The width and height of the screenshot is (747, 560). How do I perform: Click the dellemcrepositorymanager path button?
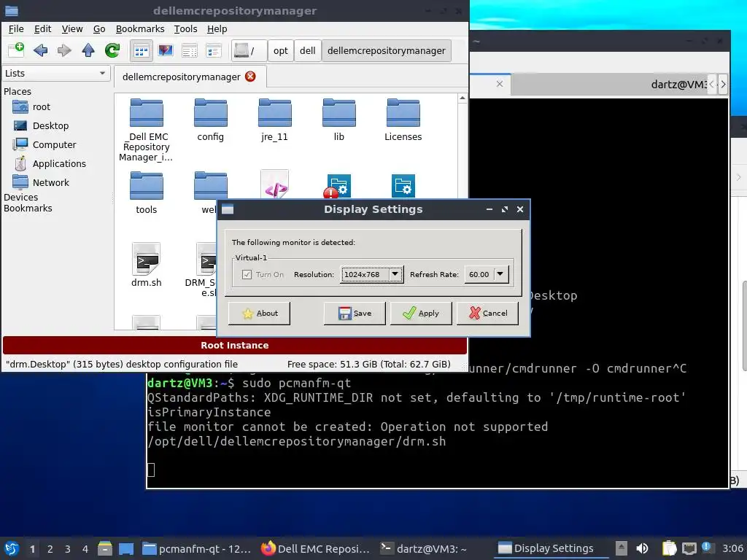[x=387, y=50]
